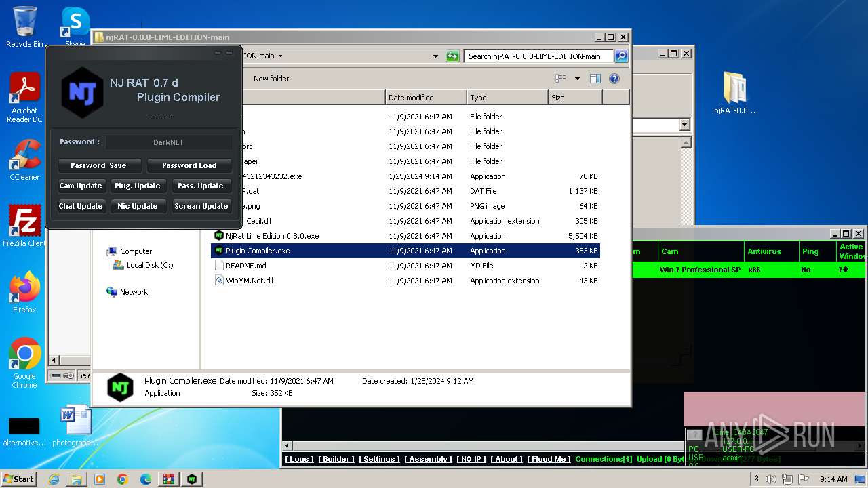The image size is (868, 488).
Task: Open Acrobat Reader DC desktop icon
Action: coord(24,98)
